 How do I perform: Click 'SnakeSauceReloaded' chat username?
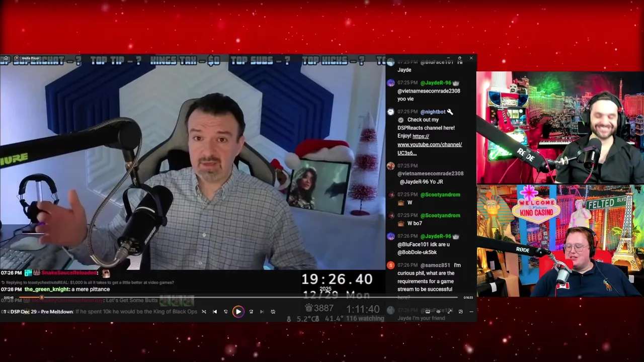coord(69,273)
